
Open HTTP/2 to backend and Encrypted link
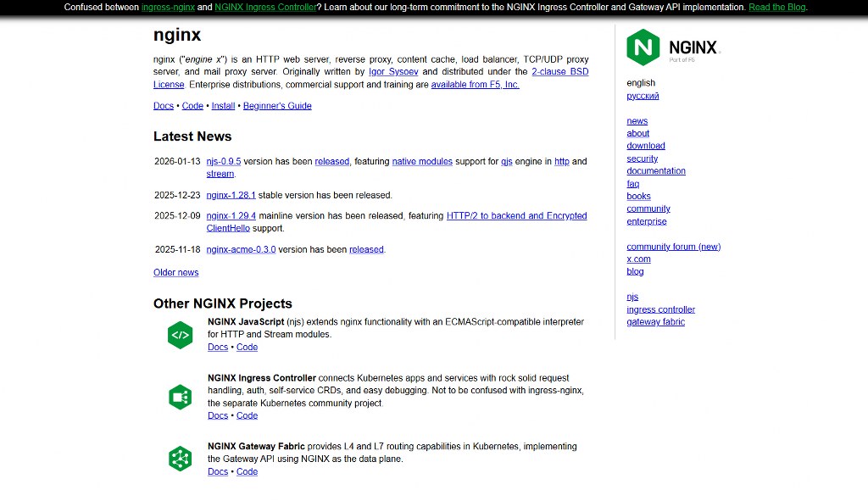[516, 215]
